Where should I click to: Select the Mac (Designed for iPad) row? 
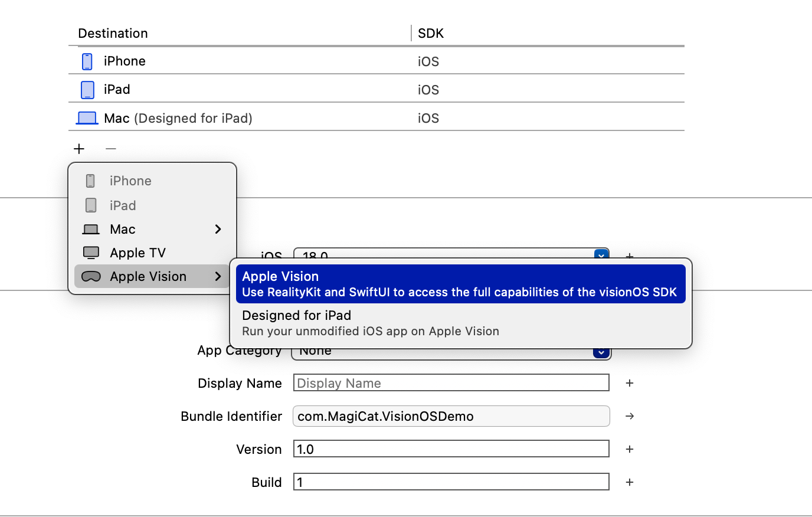coord(376,118)
